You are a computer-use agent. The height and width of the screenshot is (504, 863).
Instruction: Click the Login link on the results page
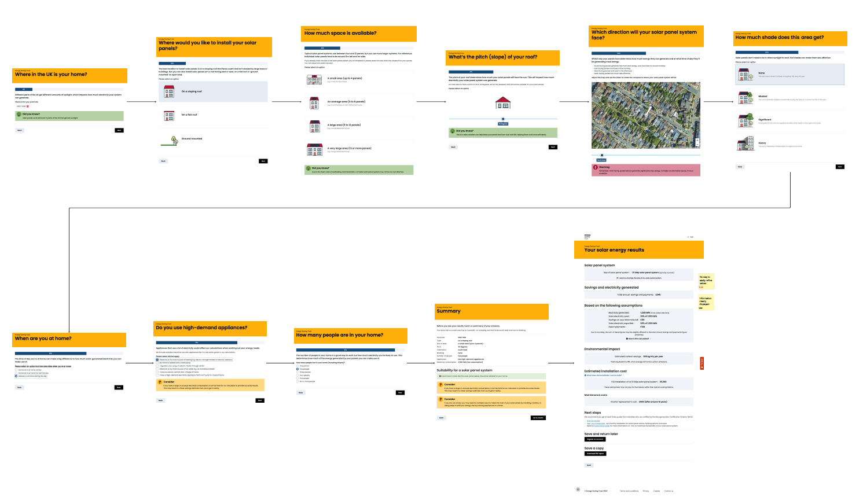pyautogui.click(x=691, y=237)
